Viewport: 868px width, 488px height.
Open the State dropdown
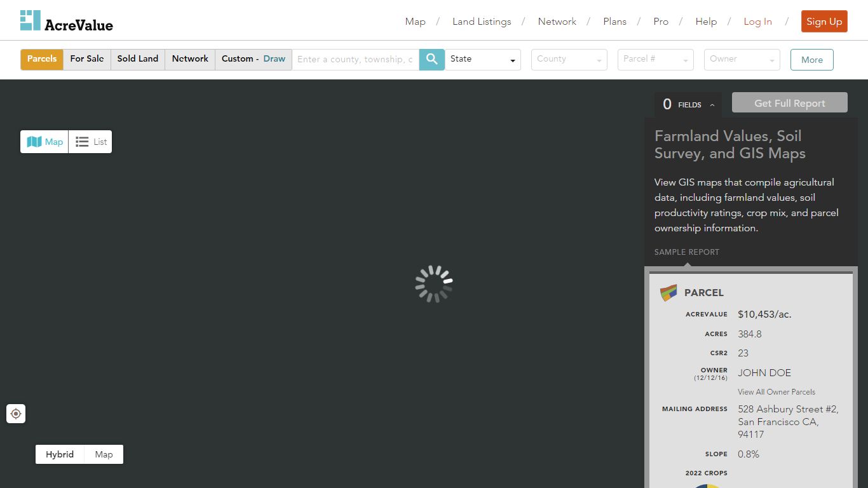coord(483,59)
